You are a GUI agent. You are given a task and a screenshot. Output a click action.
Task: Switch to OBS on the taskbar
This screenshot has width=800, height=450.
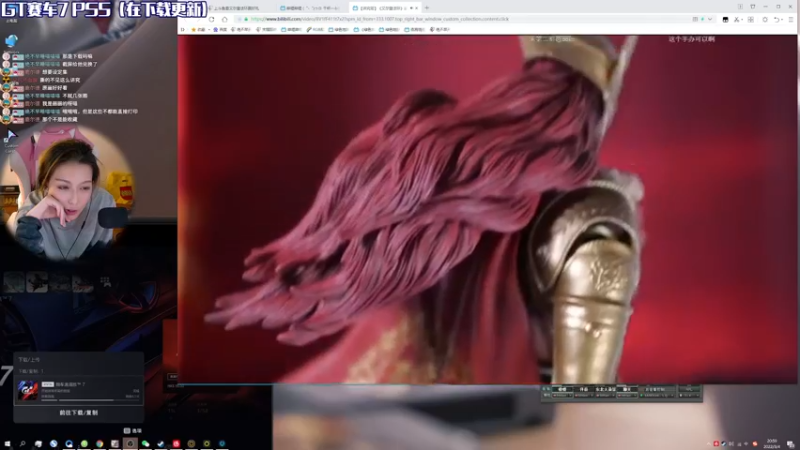130,444
